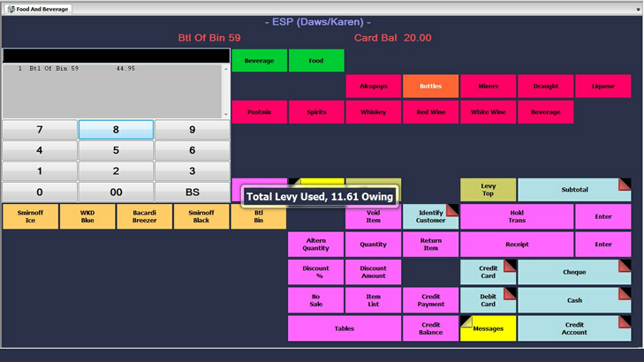Select the Btl Of Bin 59 receipt line
Image resolution: width=644 pixels, height=362 pixels.
pos(80,69)
